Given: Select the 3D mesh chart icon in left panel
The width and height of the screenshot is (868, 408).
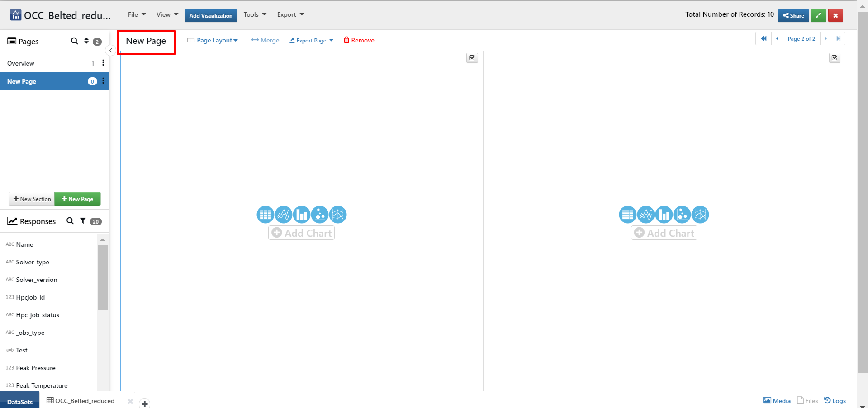Looking at the screenshot, I should point(338,215).
